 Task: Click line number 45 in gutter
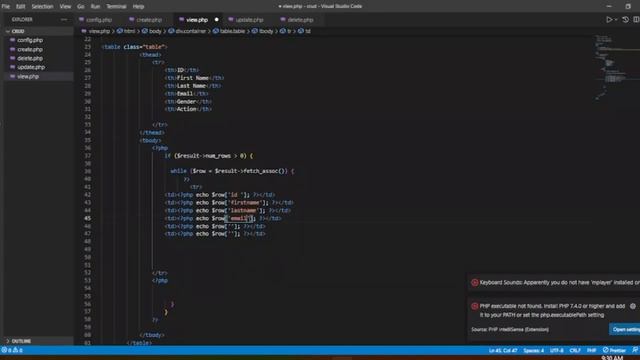(x=87, y=218)
